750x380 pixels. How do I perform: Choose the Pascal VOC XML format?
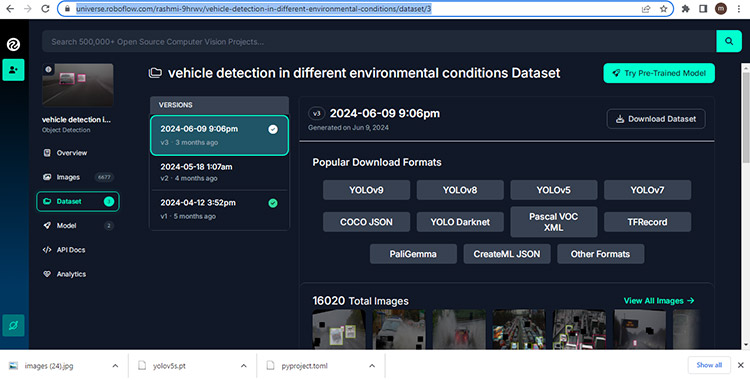tap(554, 222)
